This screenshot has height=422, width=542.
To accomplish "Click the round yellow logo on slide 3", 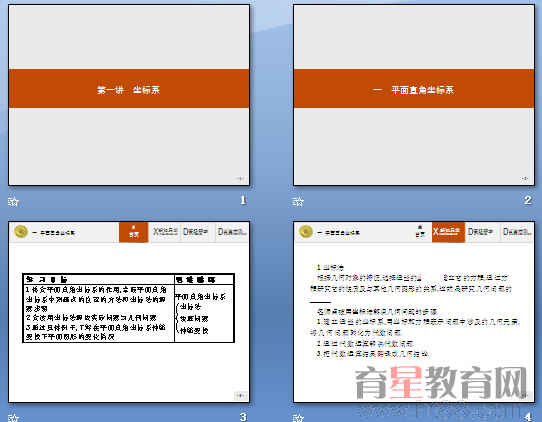I will tap(21, 232).
